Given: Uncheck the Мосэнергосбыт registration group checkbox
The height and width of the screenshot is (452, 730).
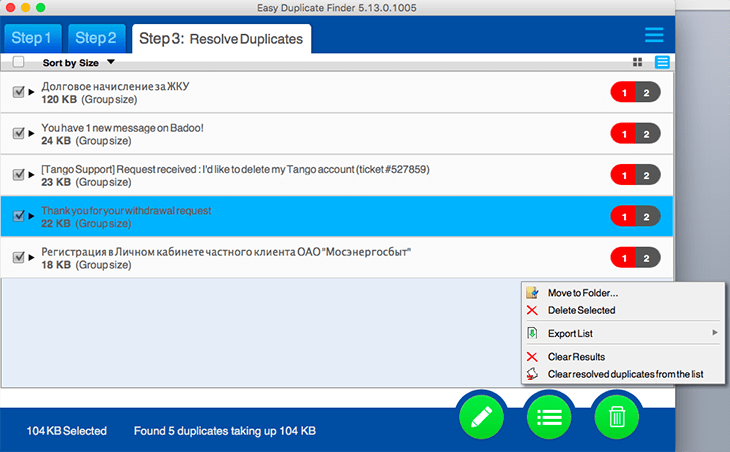Looking at the screenshot, I should click(19, 257).
